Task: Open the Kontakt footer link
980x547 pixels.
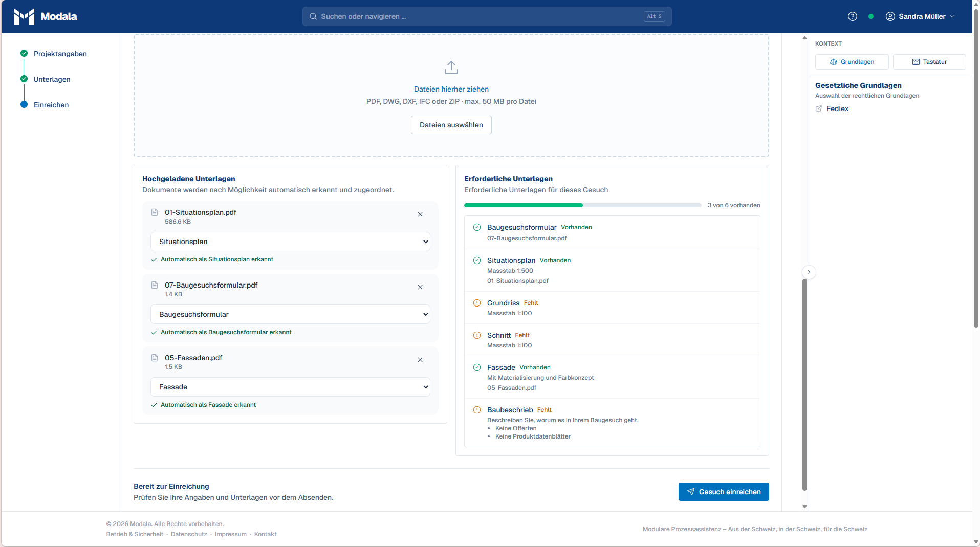Action: pyautogui.click(x=265, y=534)
